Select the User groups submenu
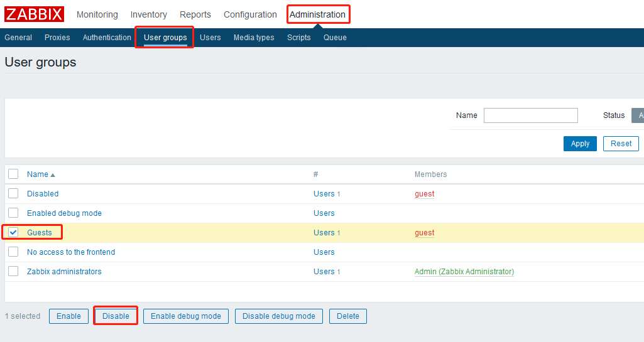Image resolution: width=644 pixels, height=342 pixels. [x=165, y=37]
